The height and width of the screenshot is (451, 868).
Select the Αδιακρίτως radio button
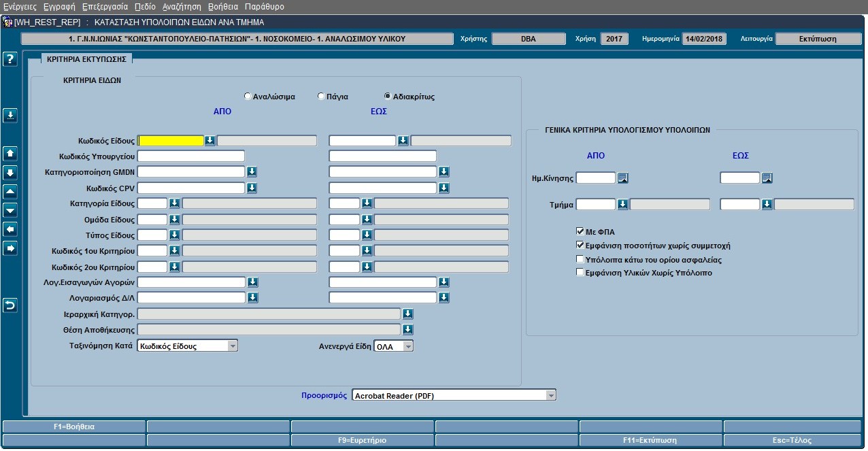(x=388, y=97)
